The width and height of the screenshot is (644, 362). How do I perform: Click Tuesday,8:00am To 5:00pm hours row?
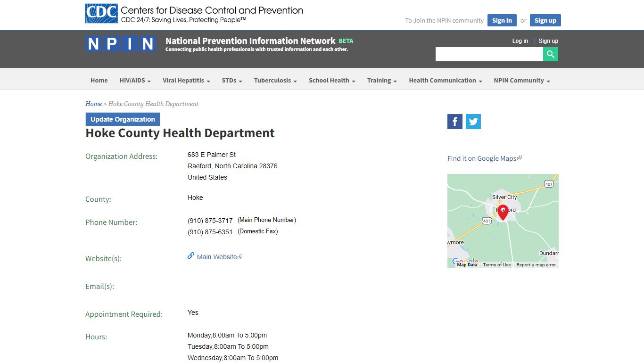[x=228, y=346]
